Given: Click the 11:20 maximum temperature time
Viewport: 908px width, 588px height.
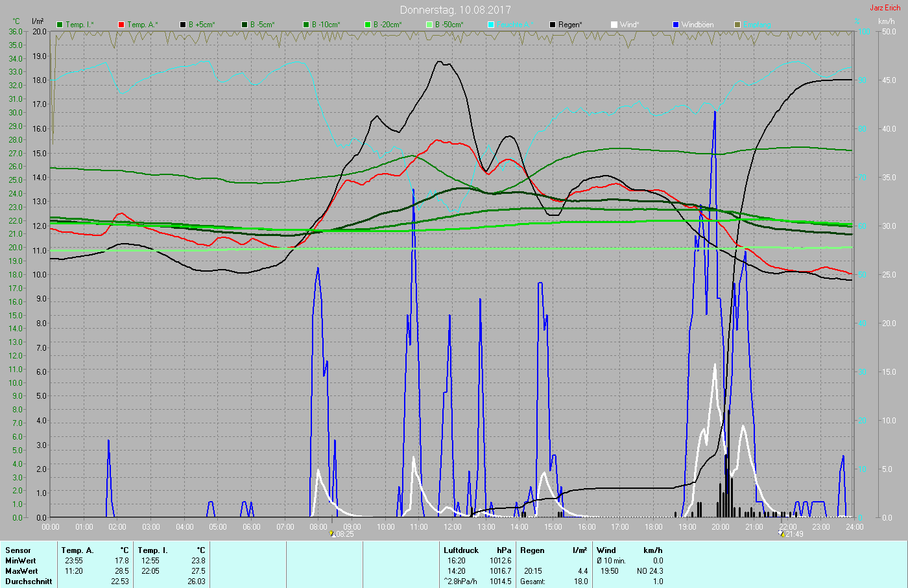Looking at the screenshot, I should [73, 571].
